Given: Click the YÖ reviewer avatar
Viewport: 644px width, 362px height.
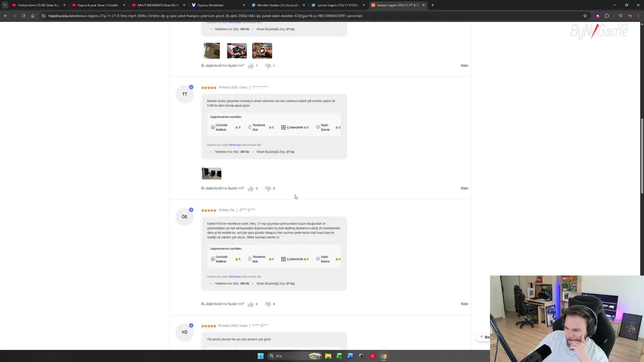Looking at the screenshot, I should [x=185, y=332].
